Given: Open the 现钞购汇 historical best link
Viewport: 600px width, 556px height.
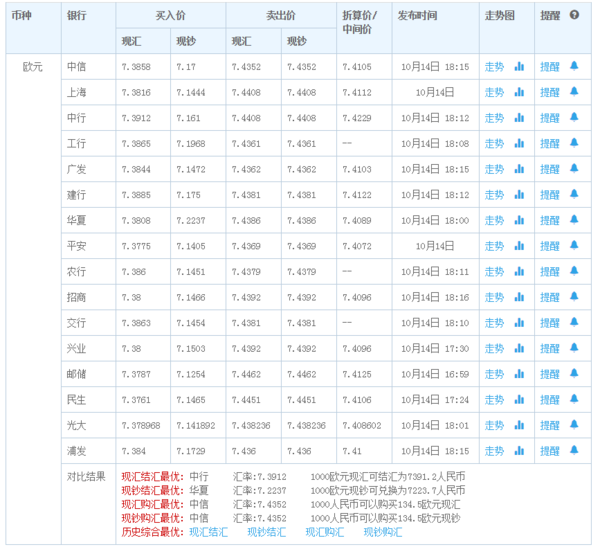Looking at the screenshot, I should [383, 532].
